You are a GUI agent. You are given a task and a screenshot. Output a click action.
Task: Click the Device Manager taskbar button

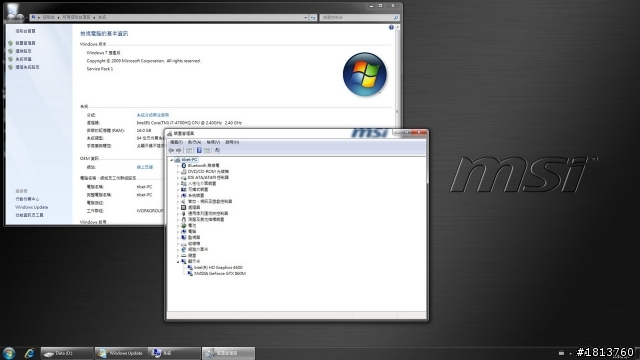click(x=229, y=353)
